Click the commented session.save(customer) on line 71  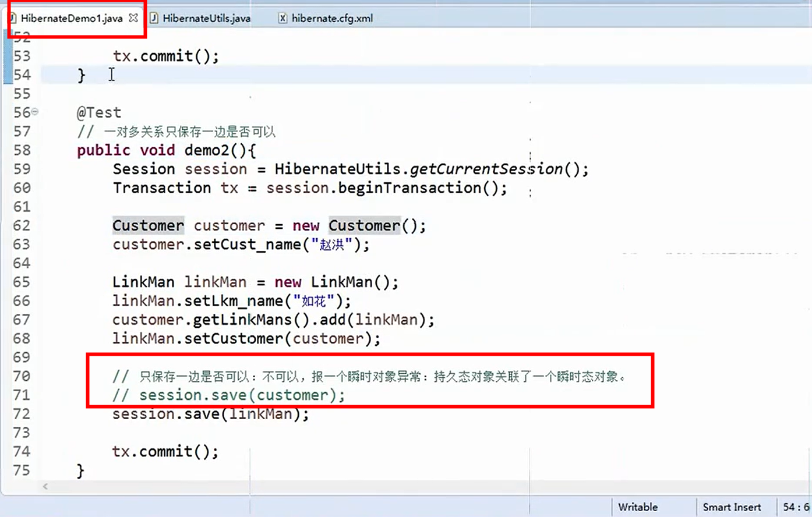(228, 395)
